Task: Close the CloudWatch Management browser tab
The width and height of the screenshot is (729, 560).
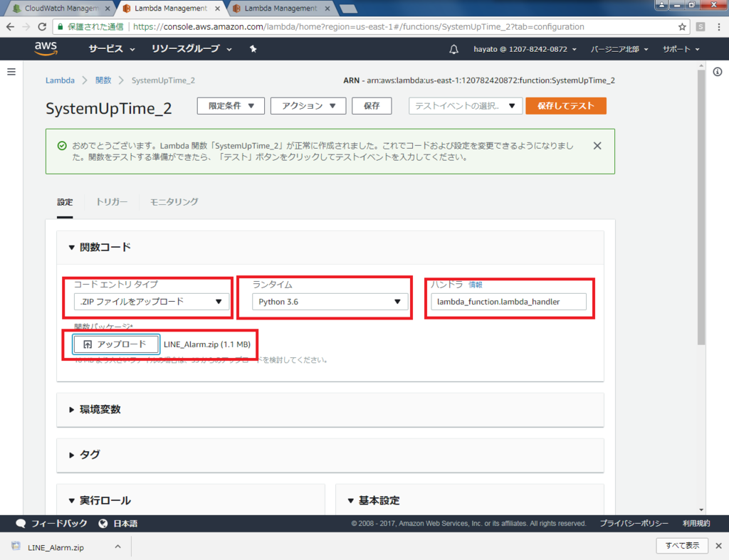Action: point(107,9)
